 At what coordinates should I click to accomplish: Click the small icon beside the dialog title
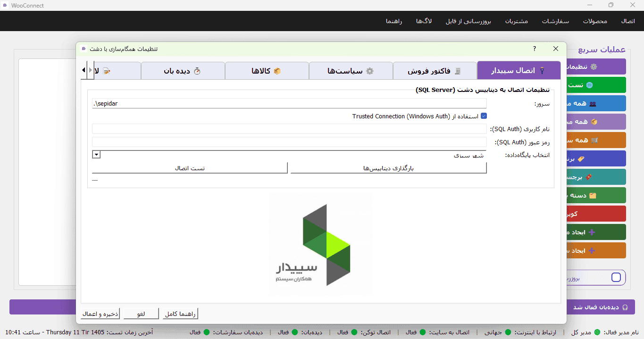(84, 49)
